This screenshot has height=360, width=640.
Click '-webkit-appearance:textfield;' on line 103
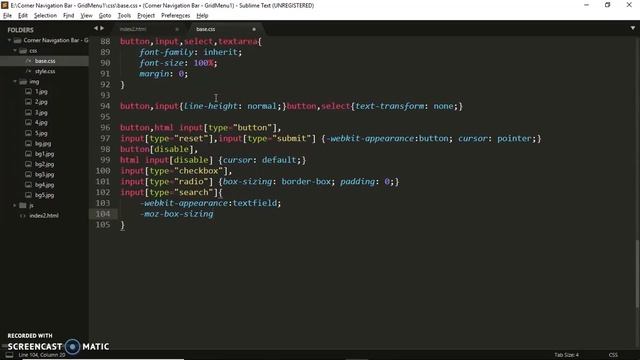[x=211, y=203]
